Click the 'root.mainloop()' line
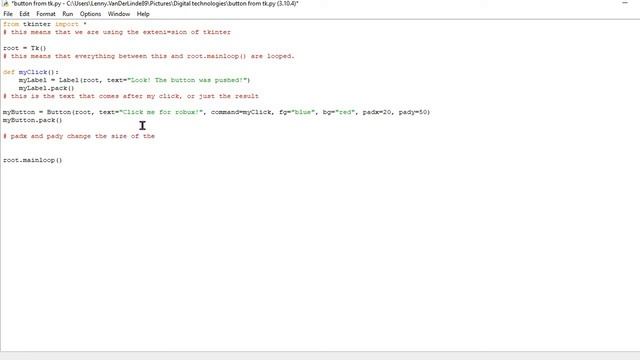Screen dimensions: 640x360 [33, 160]
